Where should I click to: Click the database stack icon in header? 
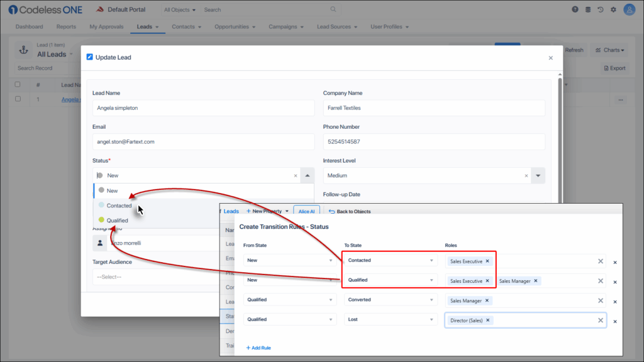pos(588,9)
